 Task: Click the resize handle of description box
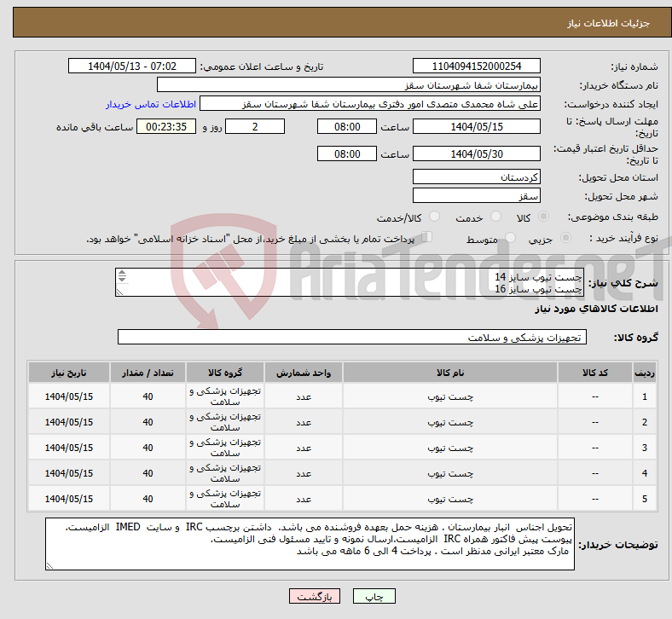point(119,292)
